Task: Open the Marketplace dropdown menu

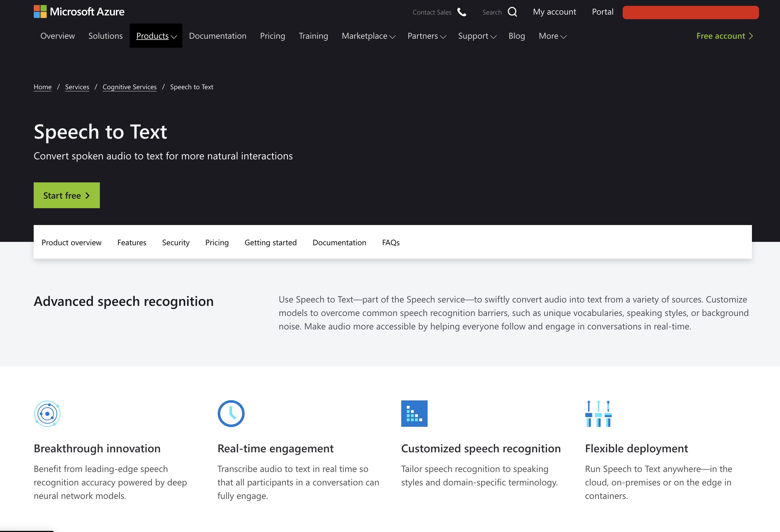Action: coord(368,36)
